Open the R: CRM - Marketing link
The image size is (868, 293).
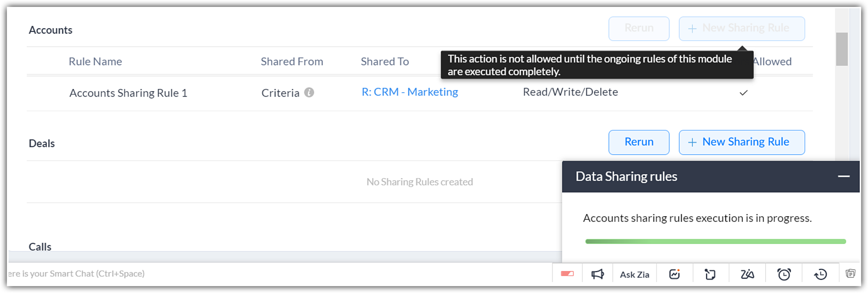coord(410,92)
